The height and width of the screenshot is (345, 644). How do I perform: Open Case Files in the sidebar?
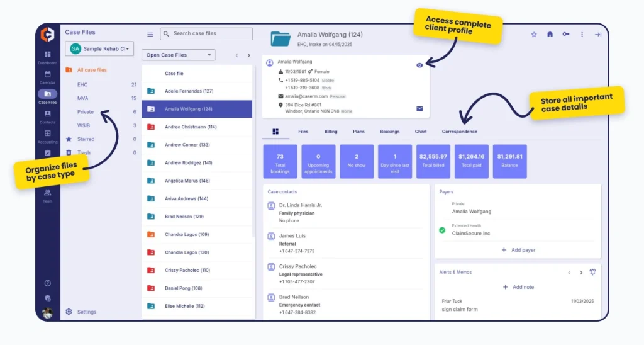coord(48,97)
